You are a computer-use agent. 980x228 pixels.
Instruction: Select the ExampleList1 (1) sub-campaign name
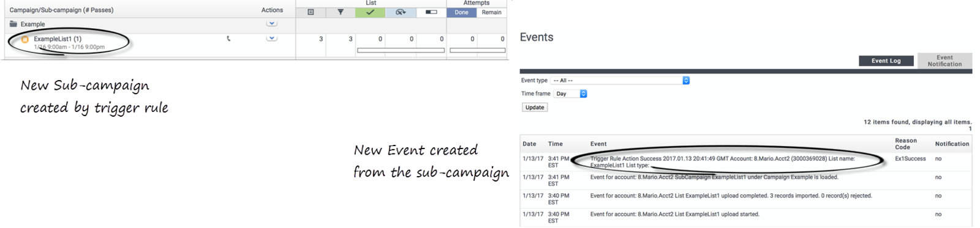point(58,39)
